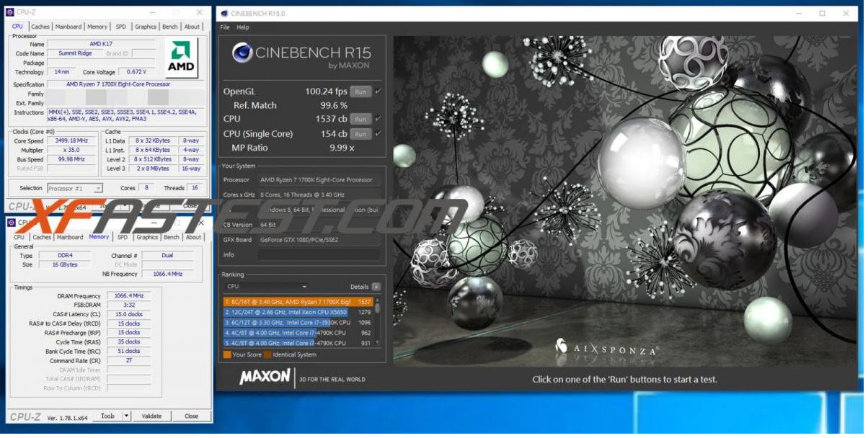Select Graphics tab in CPU-Z processor window

coord(146,27)
